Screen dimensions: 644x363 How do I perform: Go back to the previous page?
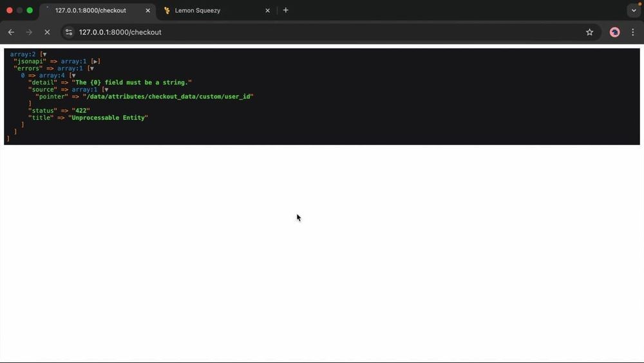[x=11, y=32]
